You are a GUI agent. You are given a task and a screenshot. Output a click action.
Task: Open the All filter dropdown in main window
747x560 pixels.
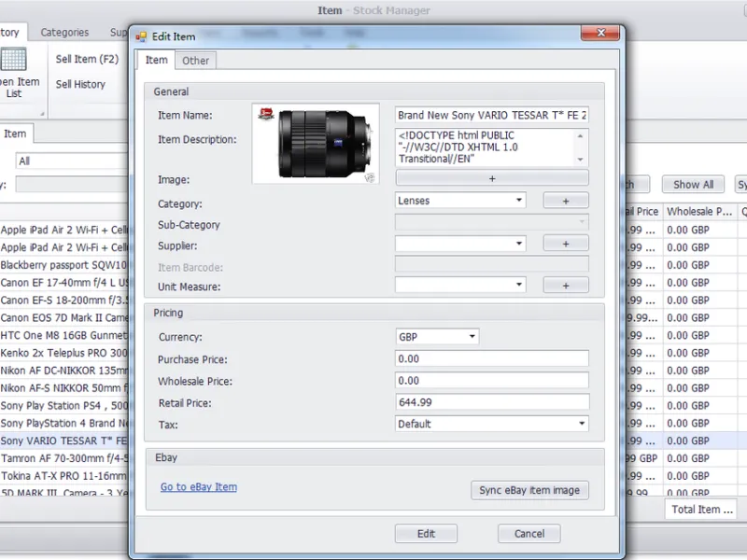72,161
